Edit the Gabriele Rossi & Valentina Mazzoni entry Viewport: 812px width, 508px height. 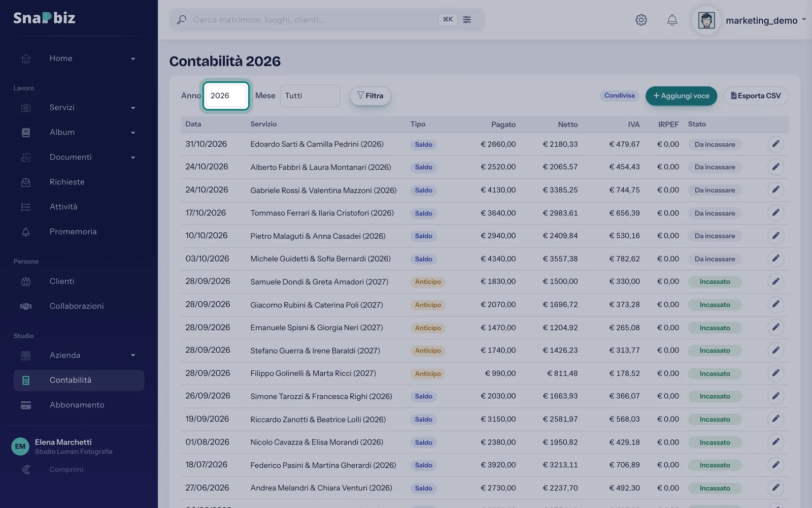[775, 190]
